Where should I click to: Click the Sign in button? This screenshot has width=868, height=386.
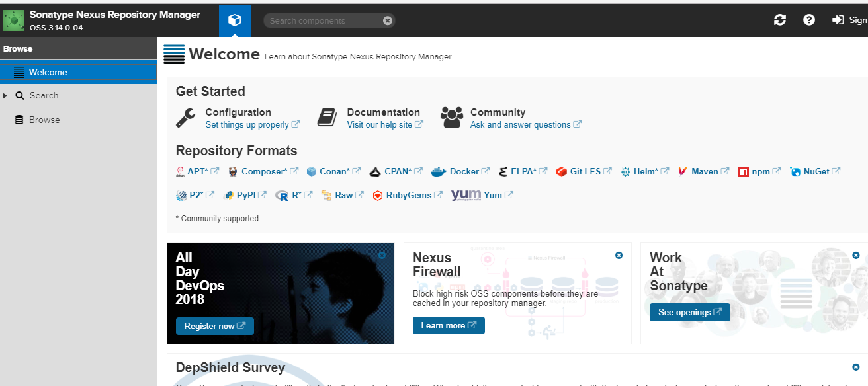[850, 20]
